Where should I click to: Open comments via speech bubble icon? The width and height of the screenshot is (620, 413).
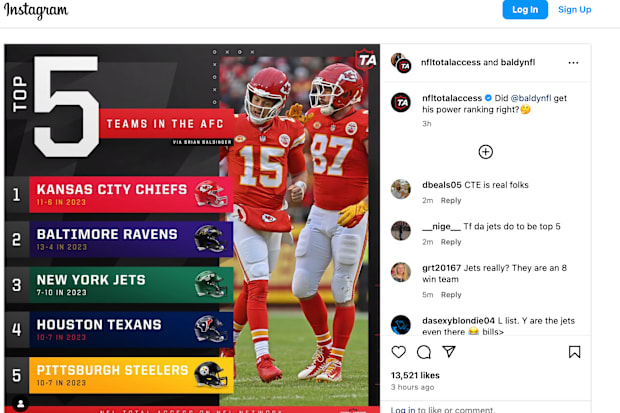(x=424, y=352)
